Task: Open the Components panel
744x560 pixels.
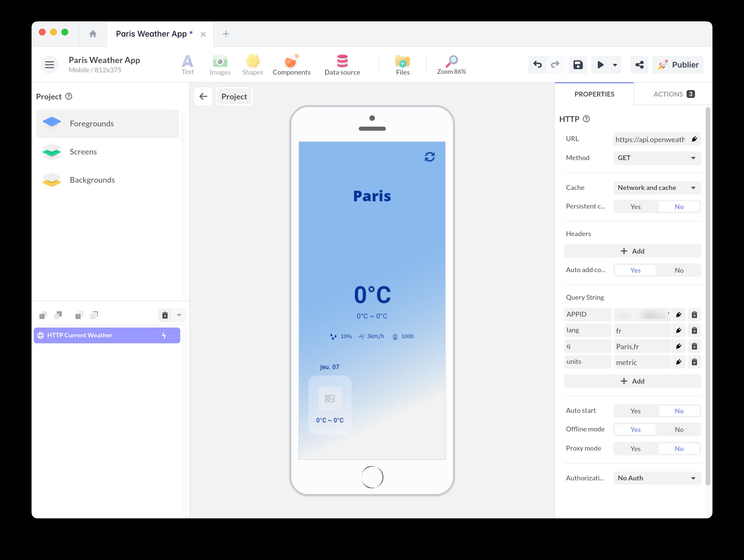Action: pyautogui.click(x=291, y=64)
